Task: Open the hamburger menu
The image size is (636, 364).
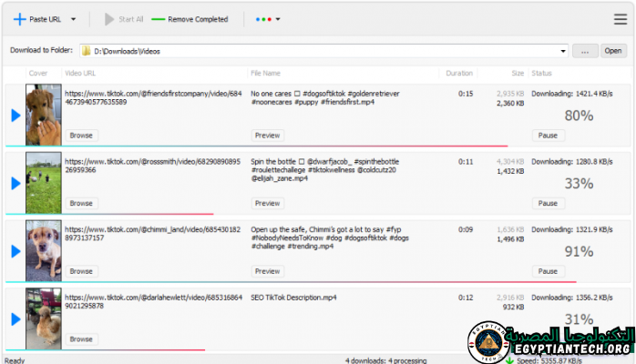Action: [621, 18]
